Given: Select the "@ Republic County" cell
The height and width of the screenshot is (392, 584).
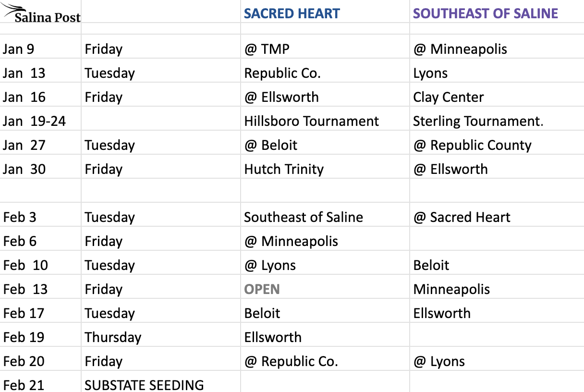Looking at the screenshot, I should pyautogui.click(x=472, y=145).
